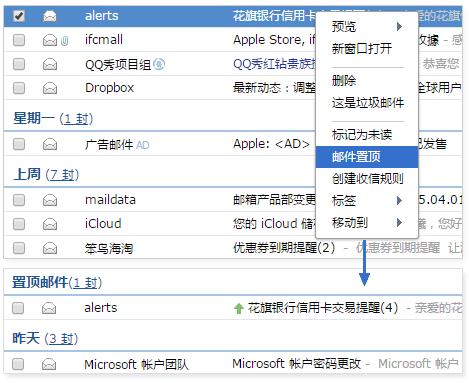Choose 新窗口打开 in context menu
Screen dimensions: 469x383
[x=367, y=49]
